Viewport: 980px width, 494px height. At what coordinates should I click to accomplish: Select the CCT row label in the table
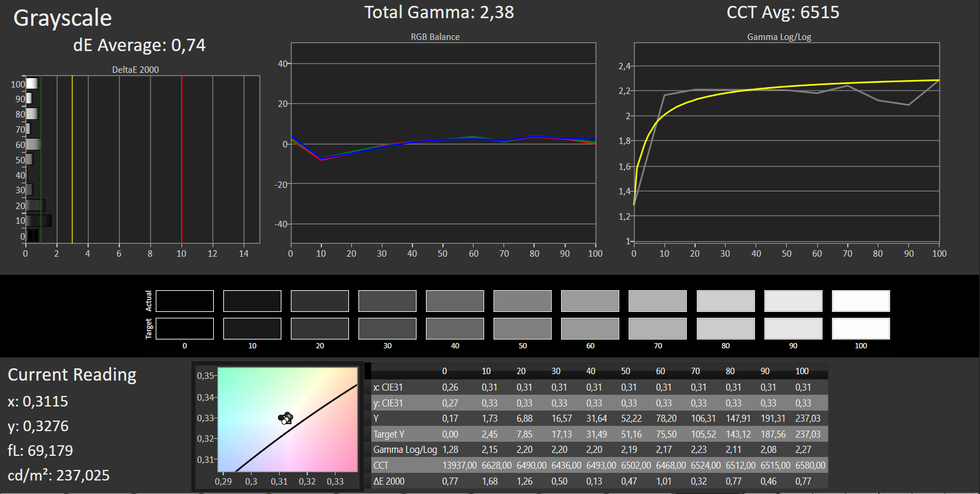click(x=381, y=465)
